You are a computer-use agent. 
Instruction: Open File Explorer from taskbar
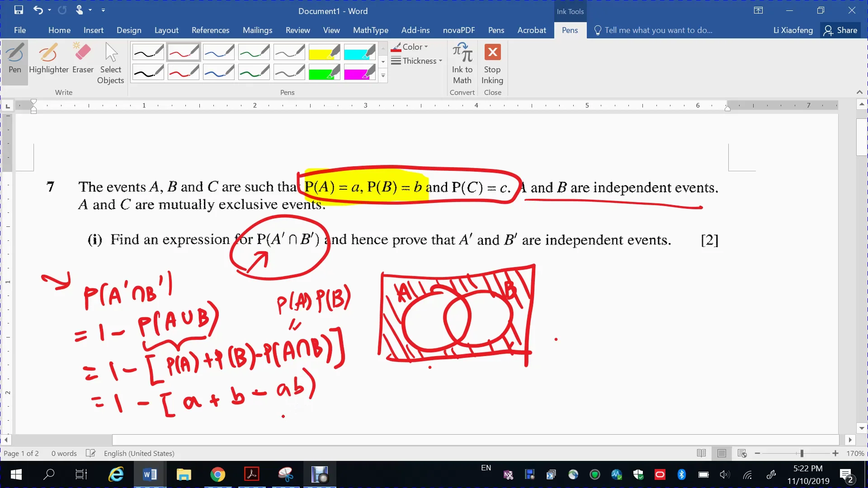[184, 474]
